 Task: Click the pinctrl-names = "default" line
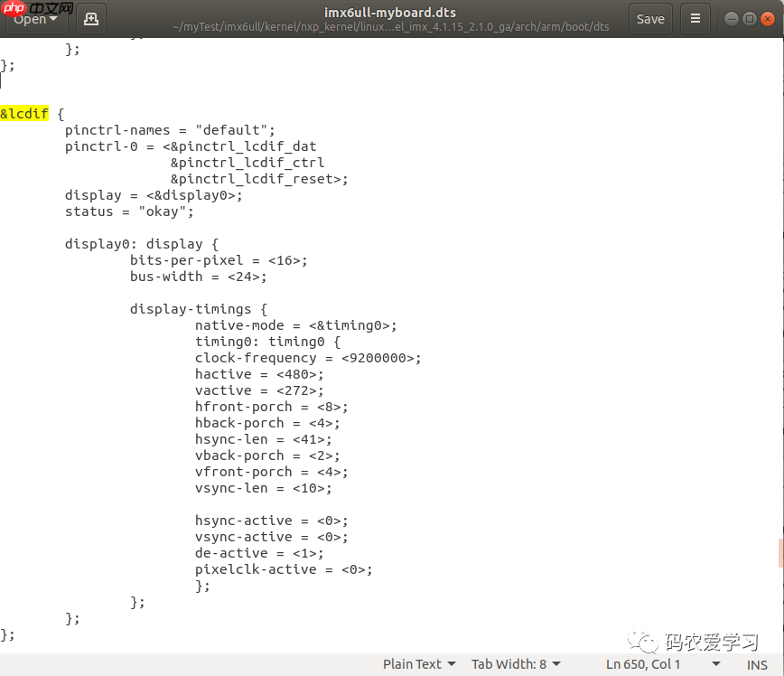click(170, 130)
